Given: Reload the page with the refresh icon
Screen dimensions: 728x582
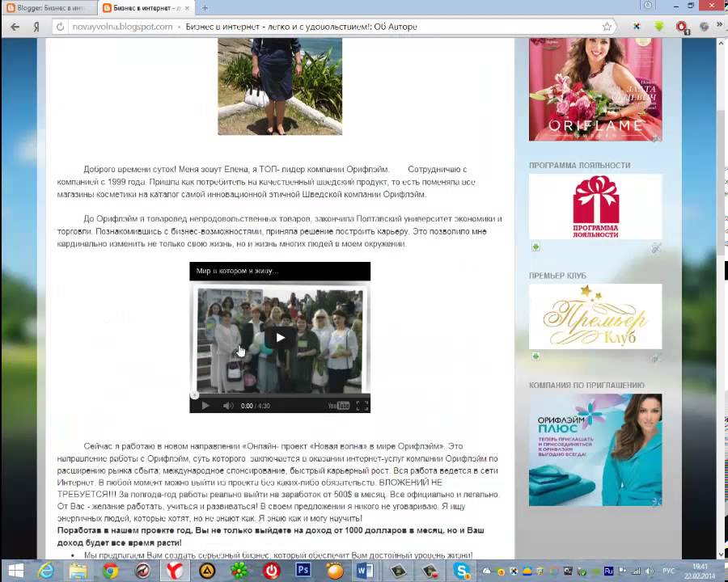Looking at the screenshot, I should coord(60,27).
